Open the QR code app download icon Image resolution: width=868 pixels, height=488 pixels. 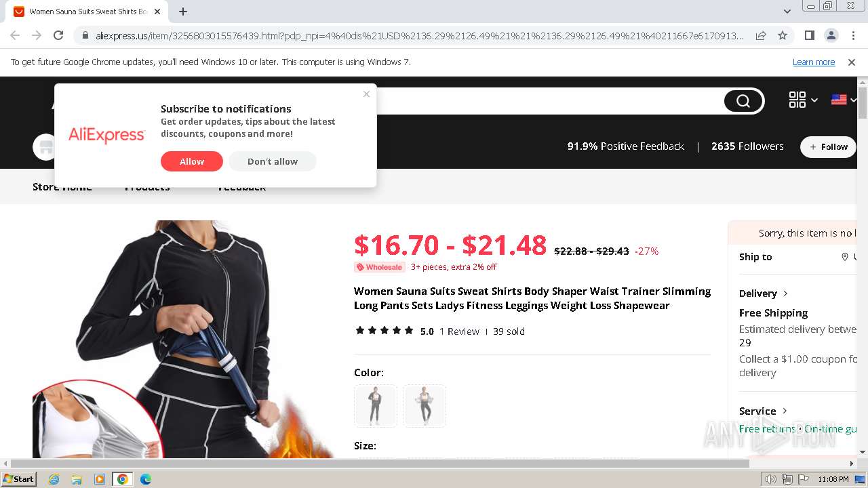click(x=797, y=100)
